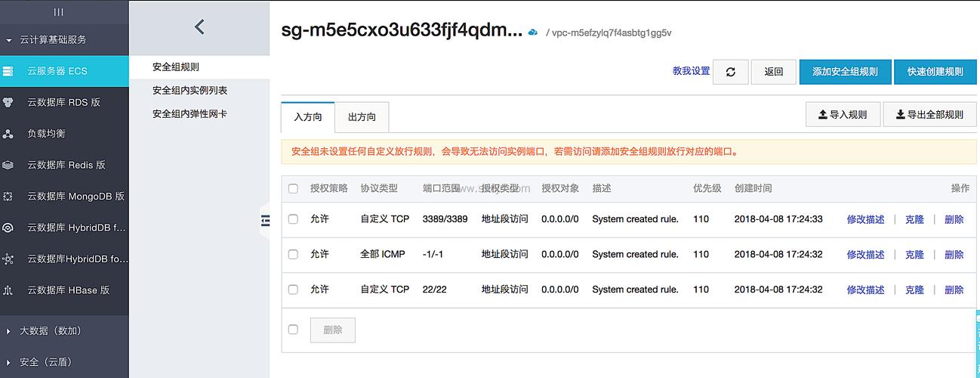Click the second HybridDB fo... icon

8,259
